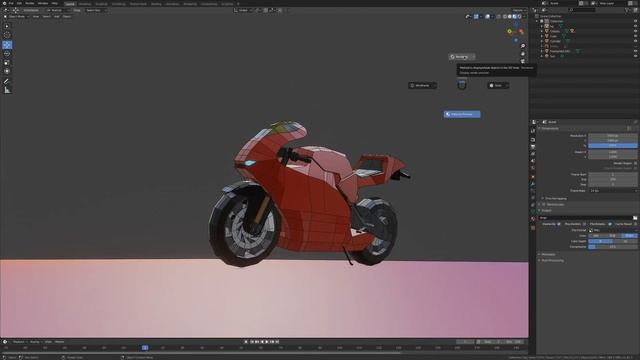Hide the Collection row via eye icon
The width and height of the screenshot is (640, 360).
(x=636, y=21)
